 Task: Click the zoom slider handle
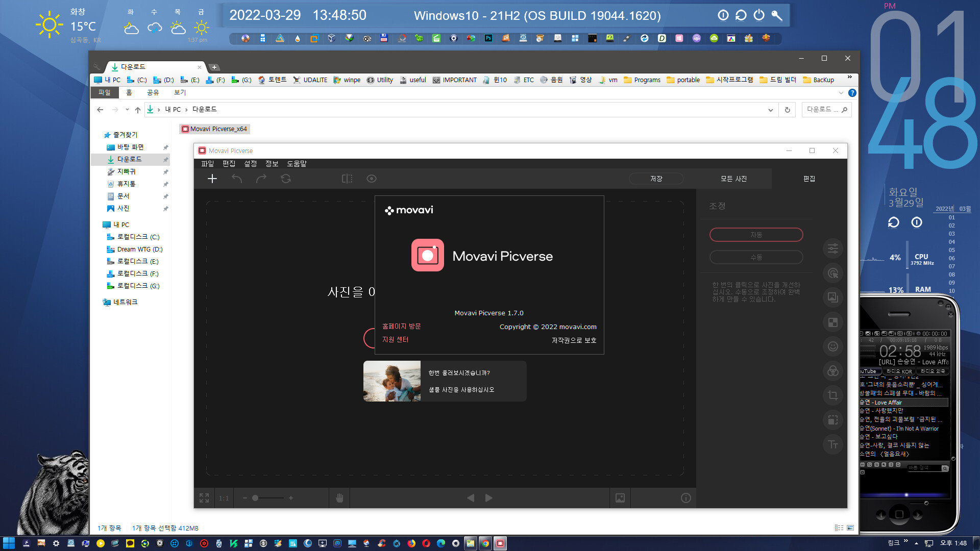[x=255, y=498]
